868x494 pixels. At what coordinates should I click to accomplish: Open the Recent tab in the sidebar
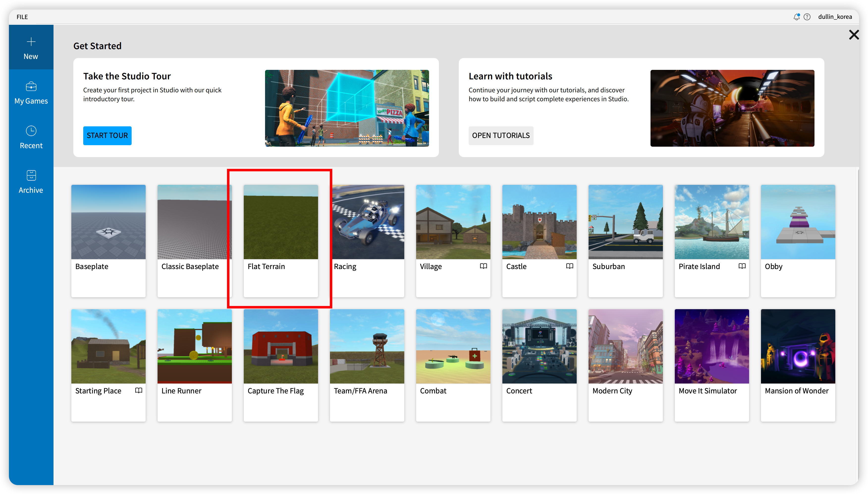31,137
